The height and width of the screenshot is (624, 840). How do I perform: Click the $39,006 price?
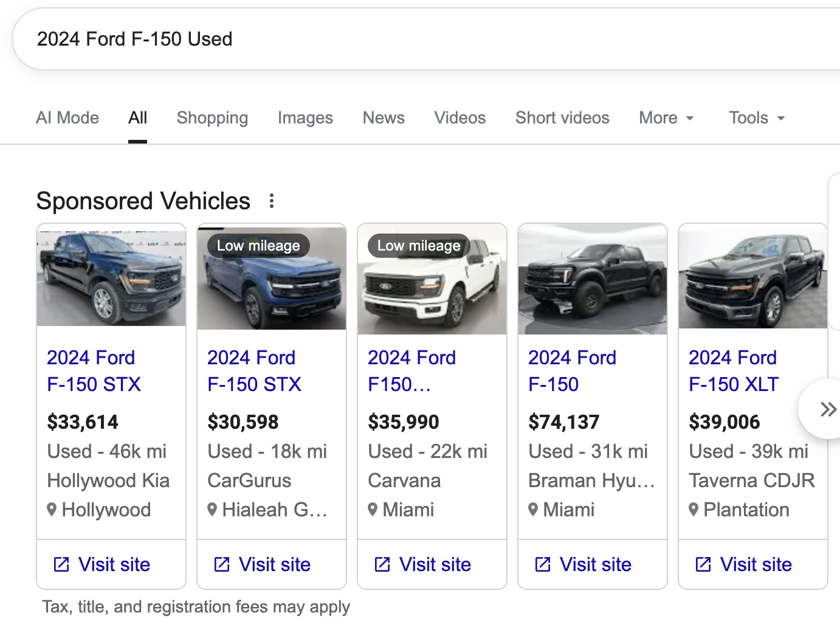pyautogui.click(x=725, y=422)
